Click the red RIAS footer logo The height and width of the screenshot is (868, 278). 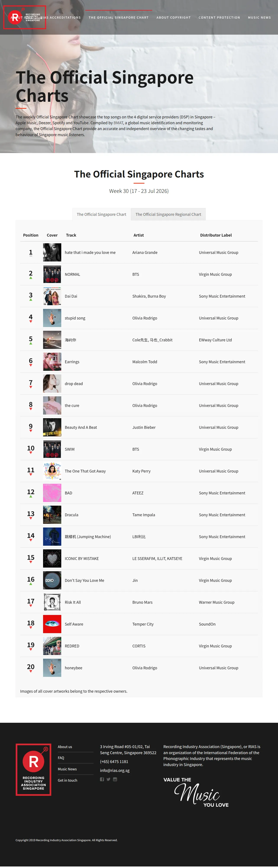[33, 770]
